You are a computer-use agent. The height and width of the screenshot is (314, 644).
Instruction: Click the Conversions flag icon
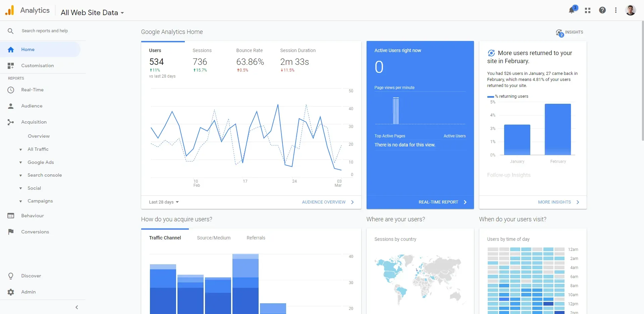click(x=11, y=232)
